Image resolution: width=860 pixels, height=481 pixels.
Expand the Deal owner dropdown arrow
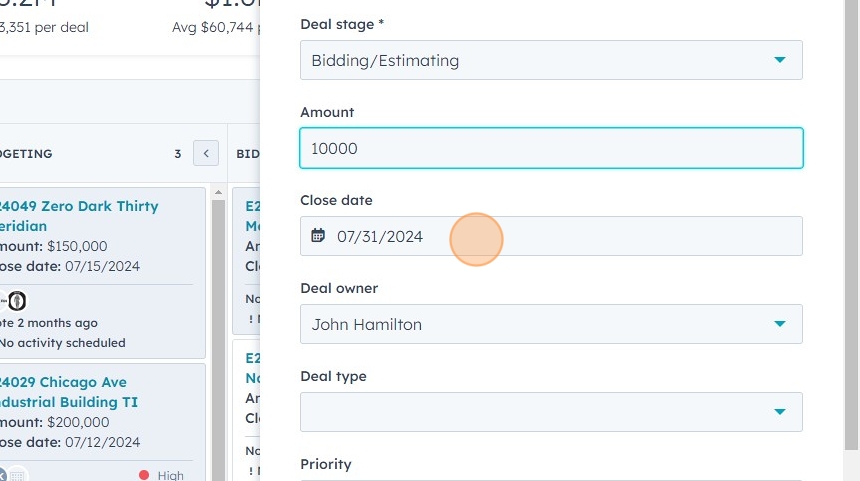779,324
